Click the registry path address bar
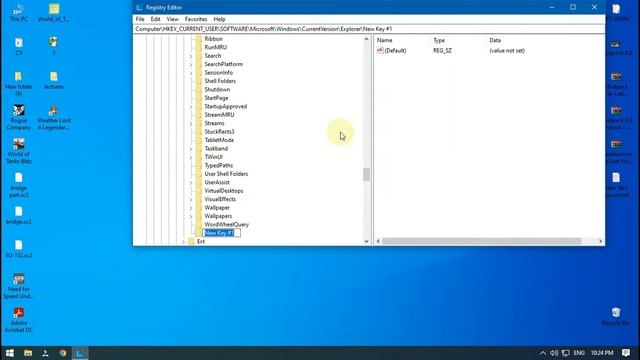Screen dimensions: 640x360 click(x=369, y=29)
